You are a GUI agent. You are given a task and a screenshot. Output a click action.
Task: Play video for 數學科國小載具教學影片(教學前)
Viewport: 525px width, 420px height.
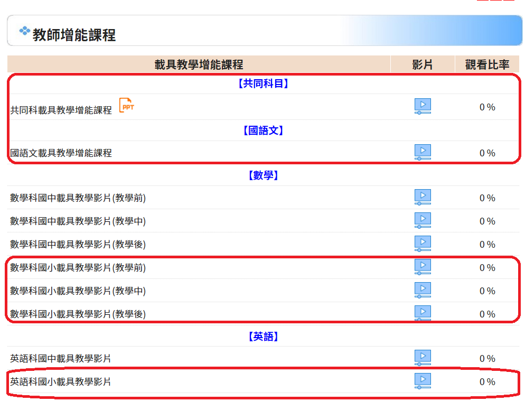pos(423,267)
